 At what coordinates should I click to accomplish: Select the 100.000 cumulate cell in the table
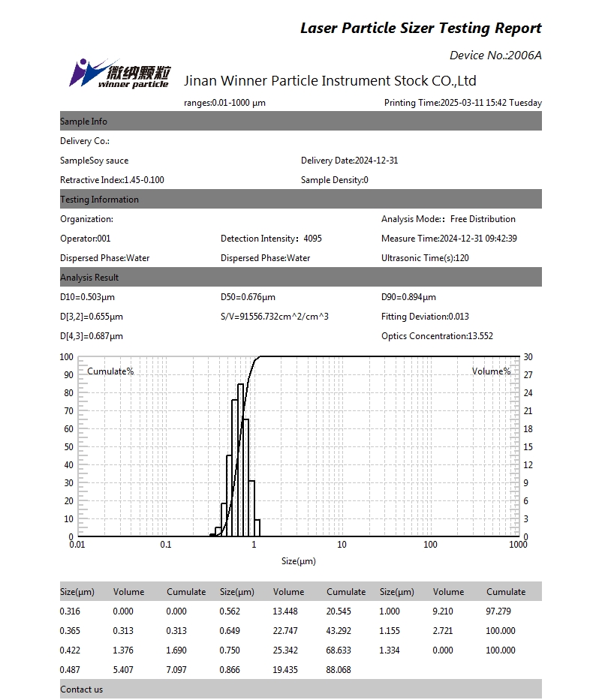pos(500,631)
